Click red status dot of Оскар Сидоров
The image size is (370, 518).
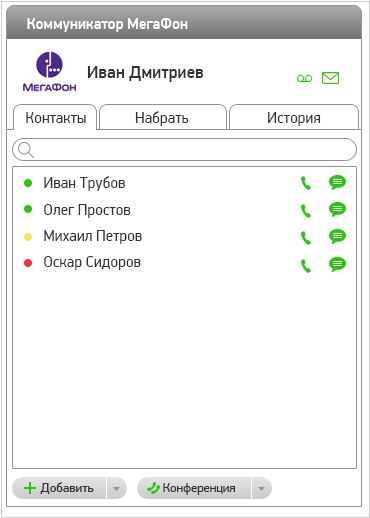pos(28,263)
